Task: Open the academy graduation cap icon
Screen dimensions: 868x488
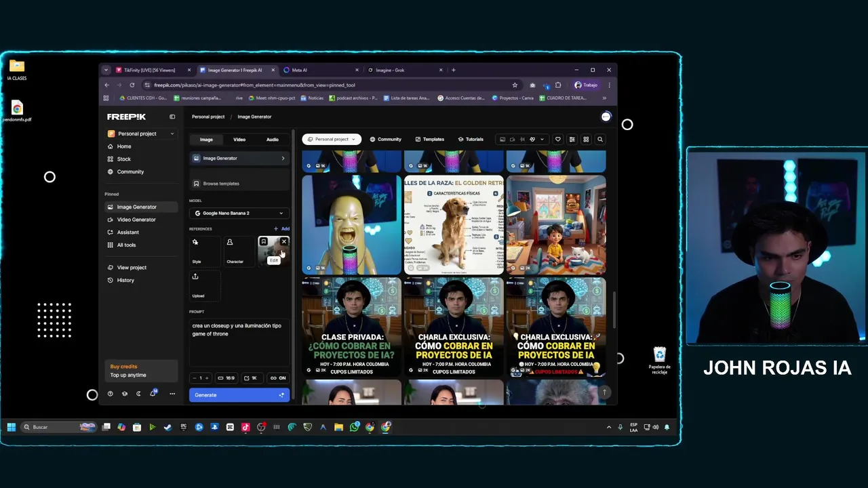Action: click(x=125, y=394)
